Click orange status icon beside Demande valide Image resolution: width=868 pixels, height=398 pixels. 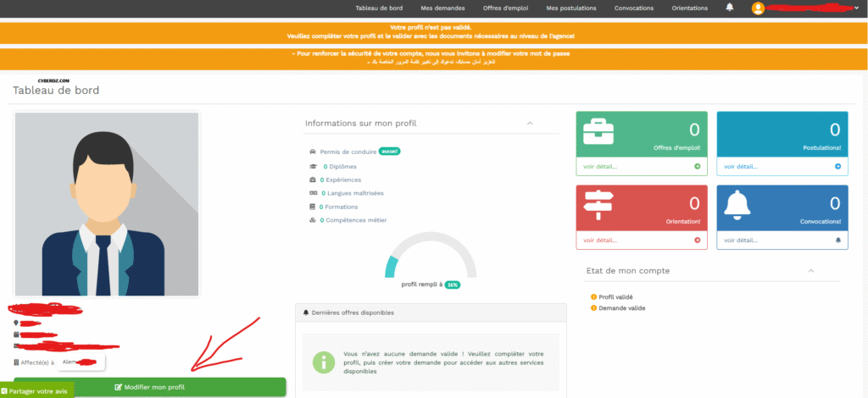(594, 308)
